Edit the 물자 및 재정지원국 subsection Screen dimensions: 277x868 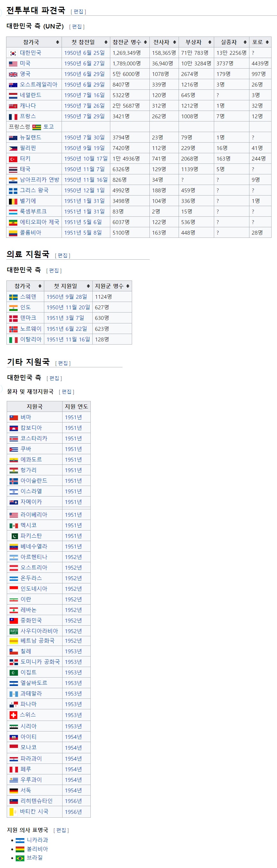[x=66, y=392]
